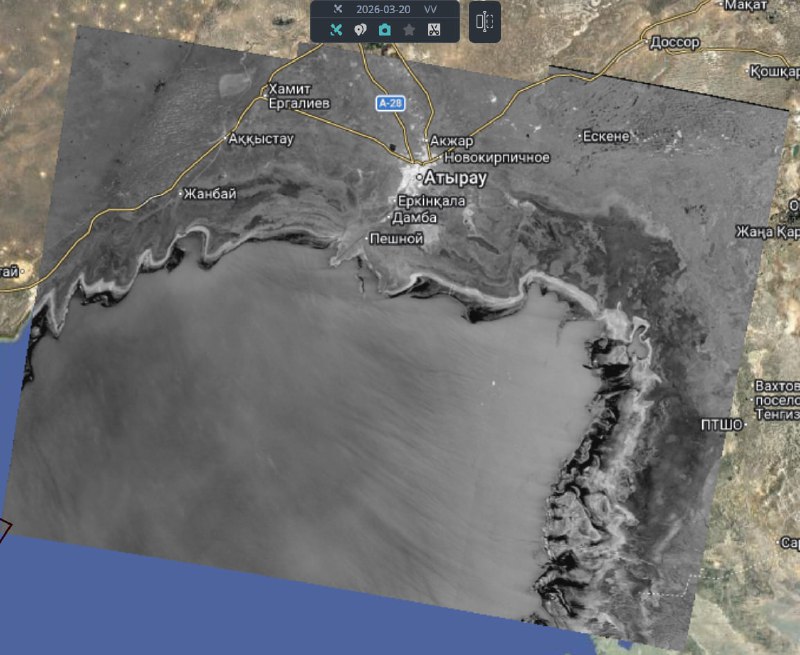Click the small satellite icon beside date
The height and width of the screenshot is (655, 800).
(337, 9)
